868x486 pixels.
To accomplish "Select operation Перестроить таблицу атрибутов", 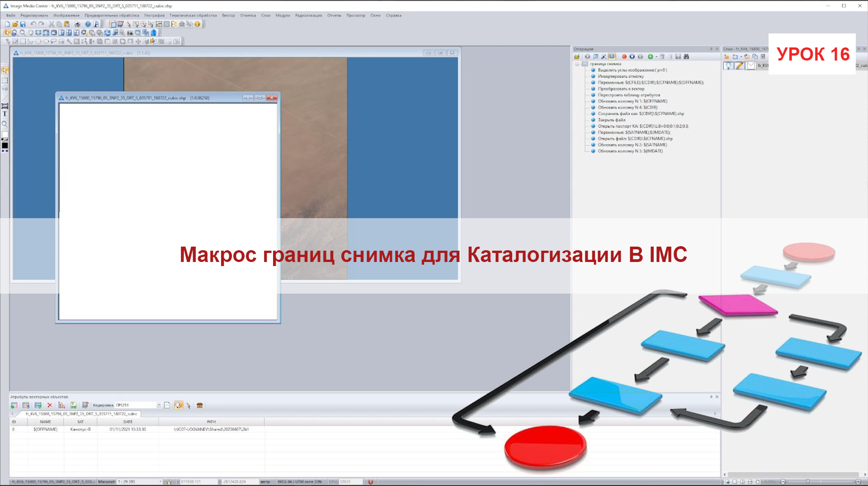I will [629, 95].
